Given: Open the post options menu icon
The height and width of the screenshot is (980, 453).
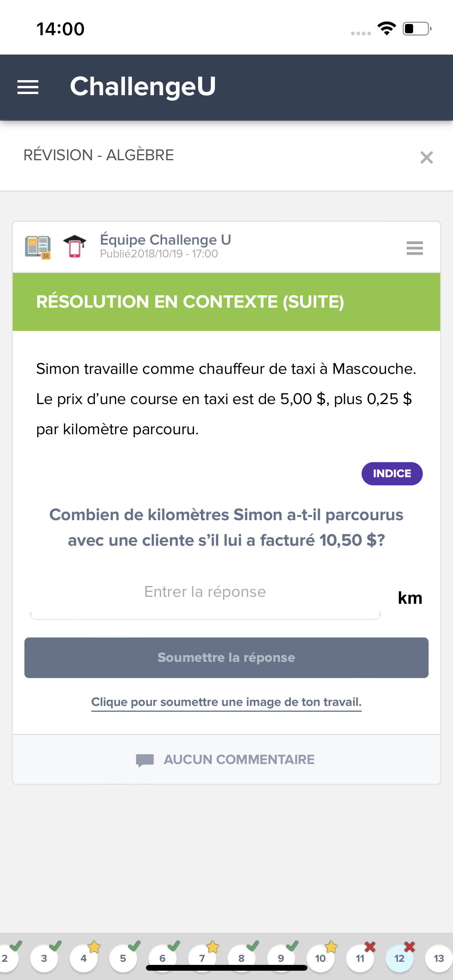Looking at the screenshot, I should [414, 248].
